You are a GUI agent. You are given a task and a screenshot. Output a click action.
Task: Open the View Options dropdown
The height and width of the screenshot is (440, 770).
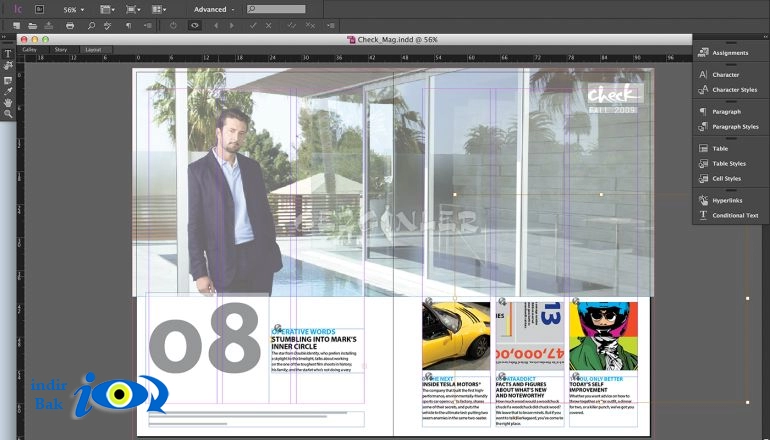(108, 9)
